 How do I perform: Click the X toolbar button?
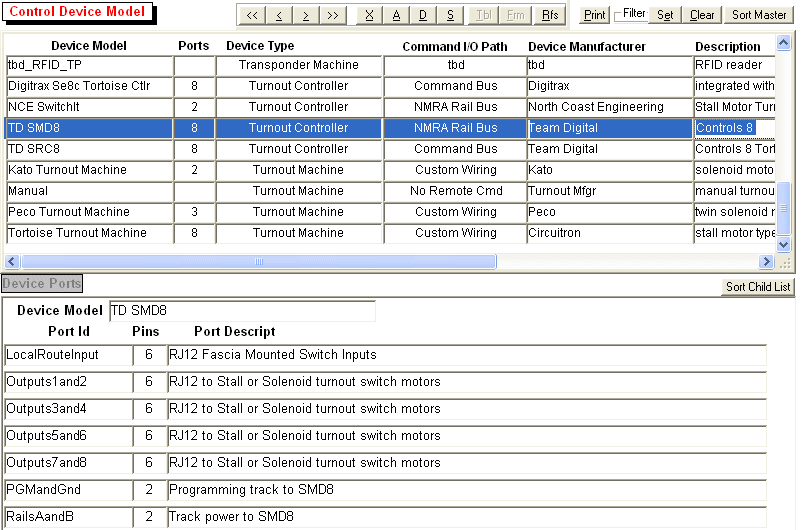point(369,15)
